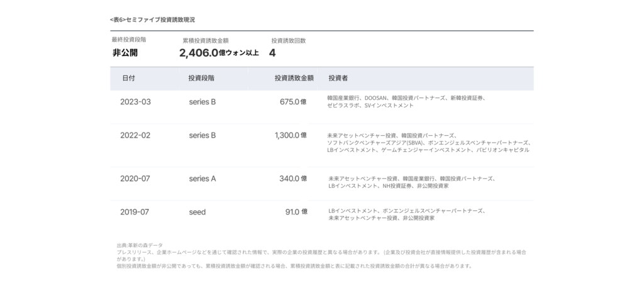Select the 2023-03 date cell
Viewport: 644px width, 294px height.
[136, 102]
